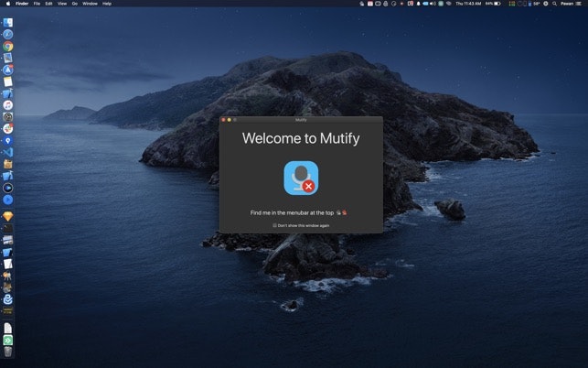Click the battery status indicator
This screenshot has width=588, height=368.
(x=493, y=4)
